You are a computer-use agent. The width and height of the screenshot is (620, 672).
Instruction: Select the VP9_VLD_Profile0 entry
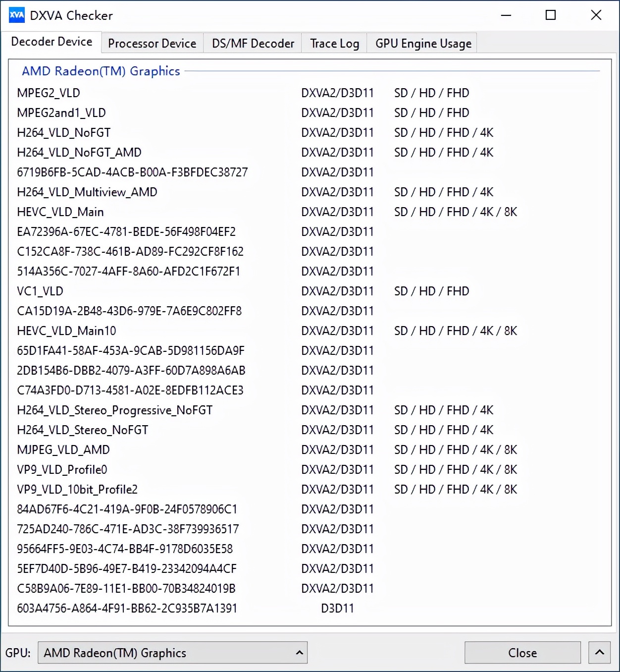point(62,469)
